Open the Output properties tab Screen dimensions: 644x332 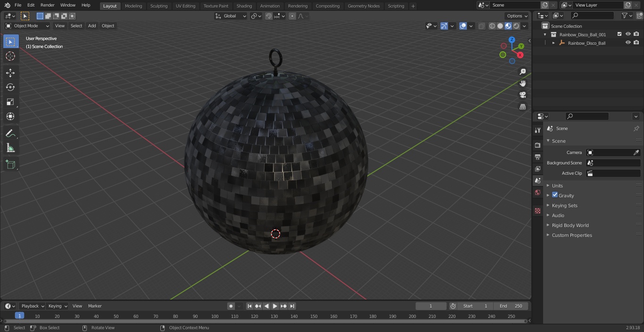537,157
